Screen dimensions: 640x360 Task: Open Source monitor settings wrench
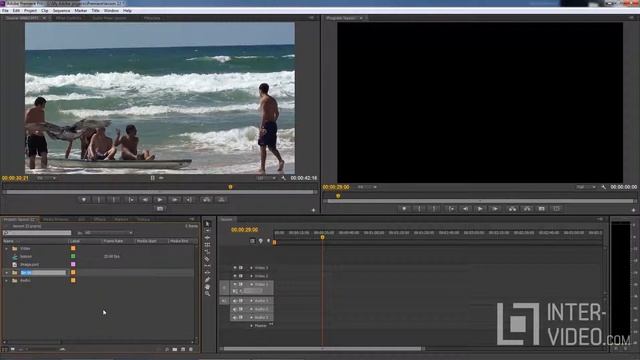click(x=284, y=178)
